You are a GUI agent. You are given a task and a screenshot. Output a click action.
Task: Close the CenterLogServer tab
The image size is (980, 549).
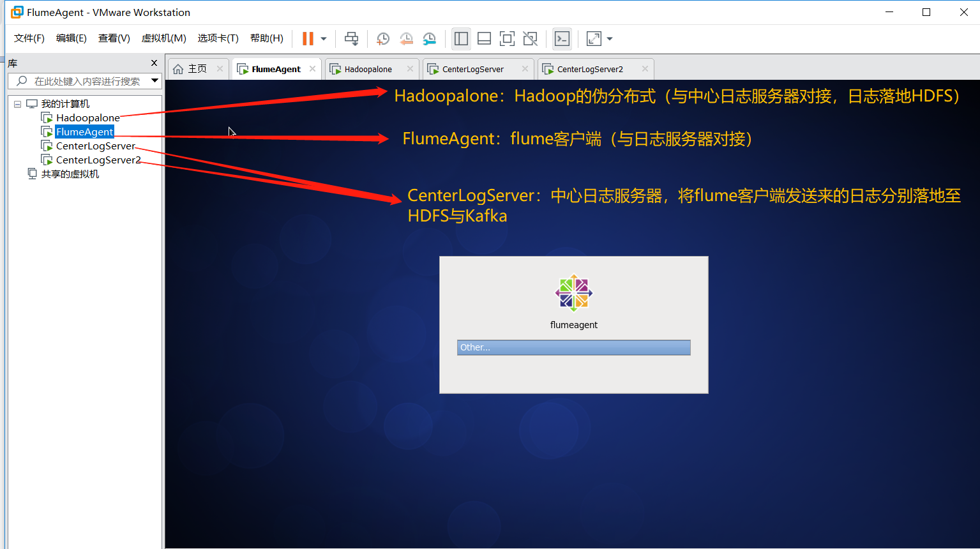tap(525, 69)
